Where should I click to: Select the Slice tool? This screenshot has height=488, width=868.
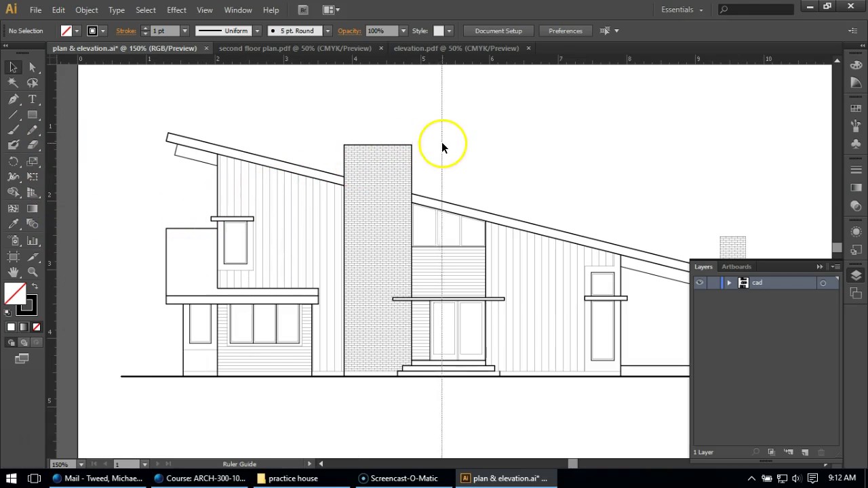[x=33, y=256]
